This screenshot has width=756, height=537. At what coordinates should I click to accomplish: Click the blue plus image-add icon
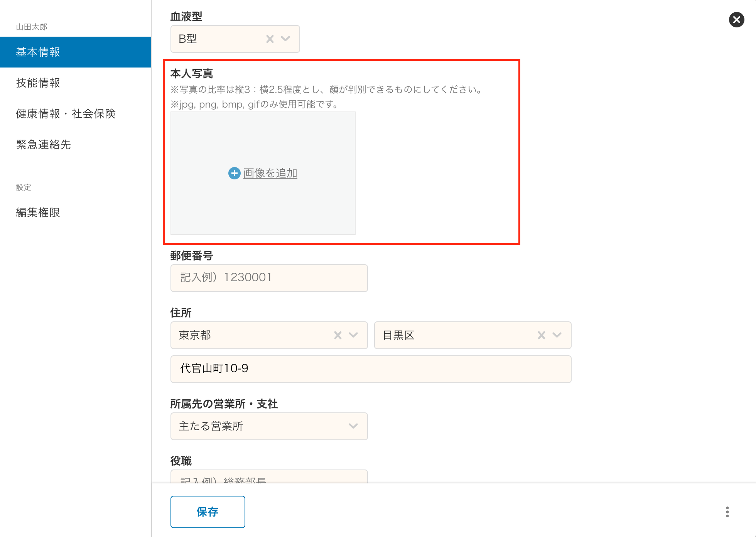click(x=234, y=173)
